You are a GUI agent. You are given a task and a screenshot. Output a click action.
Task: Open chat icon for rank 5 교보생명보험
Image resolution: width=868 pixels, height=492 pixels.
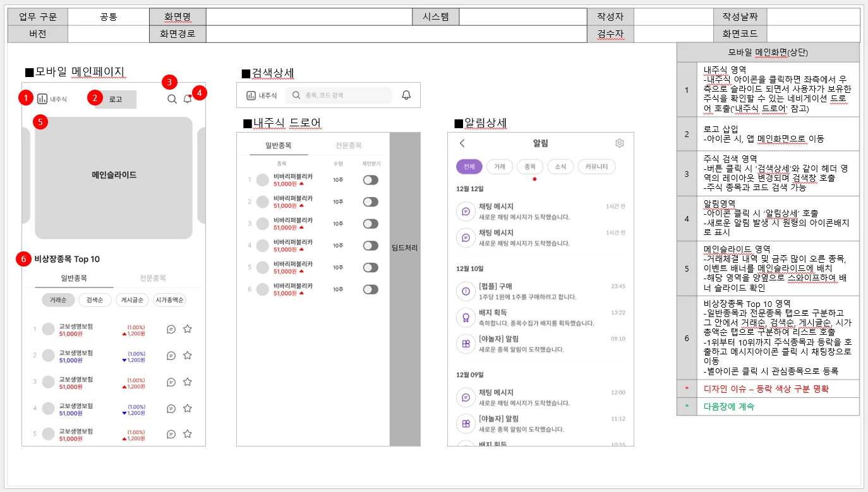click(x=171, y=434)
